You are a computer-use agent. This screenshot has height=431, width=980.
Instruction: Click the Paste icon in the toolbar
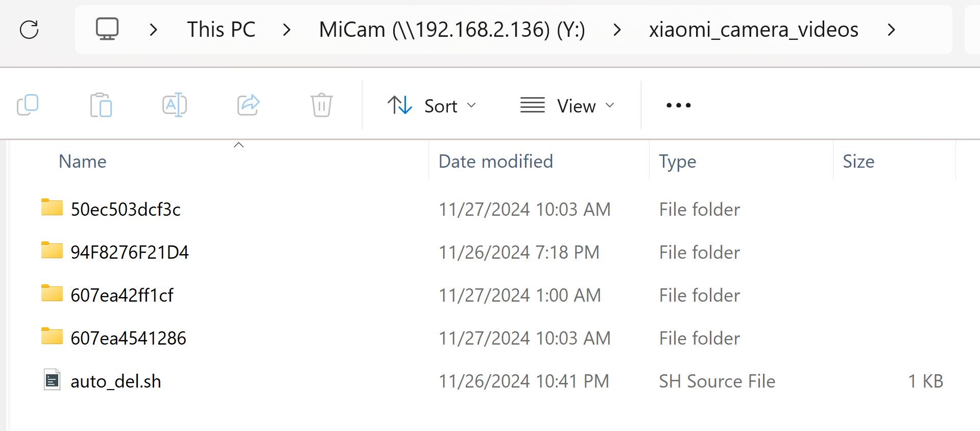(101, 105)
